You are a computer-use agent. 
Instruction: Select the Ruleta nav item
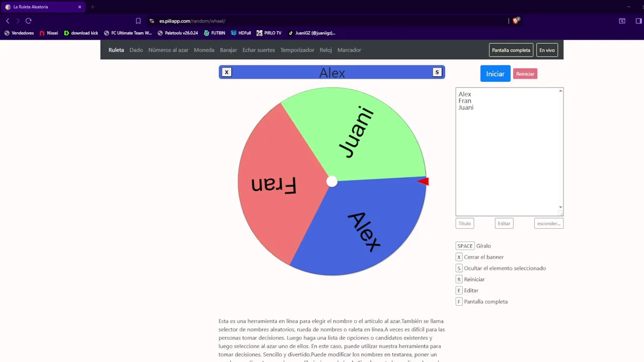[116, 50]
